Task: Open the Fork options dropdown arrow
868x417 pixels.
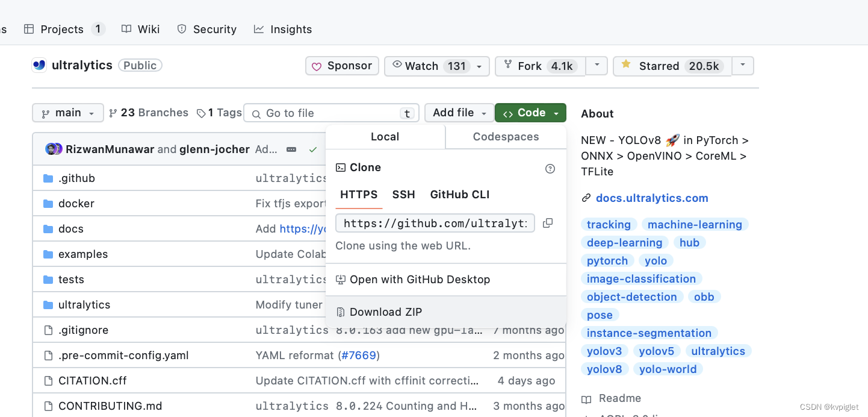Action: [597, 66]
